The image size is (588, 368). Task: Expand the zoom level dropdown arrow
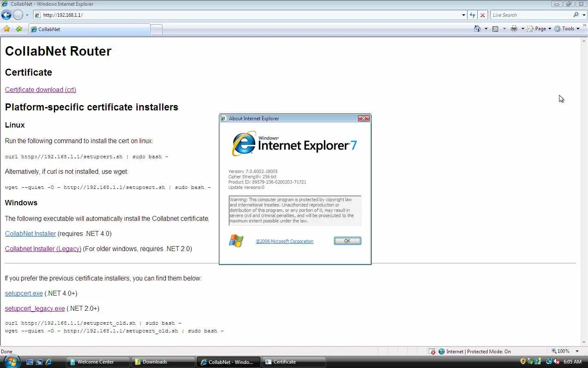point(577,351)
